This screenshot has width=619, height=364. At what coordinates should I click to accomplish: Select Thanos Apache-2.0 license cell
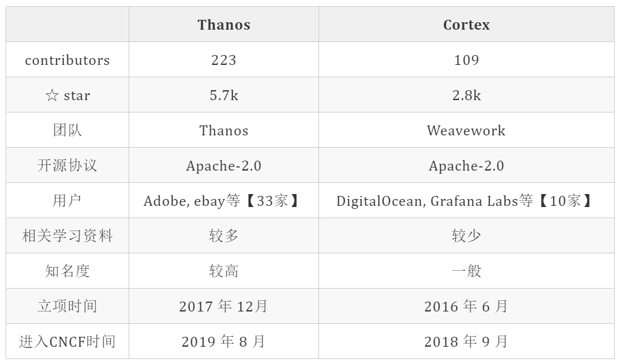point(224,166)
